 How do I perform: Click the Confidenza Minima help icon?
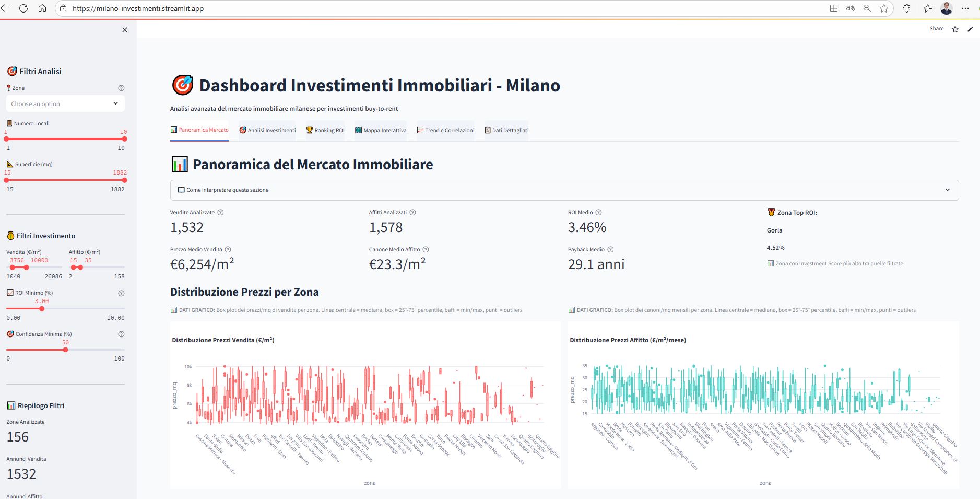point(122,334)
